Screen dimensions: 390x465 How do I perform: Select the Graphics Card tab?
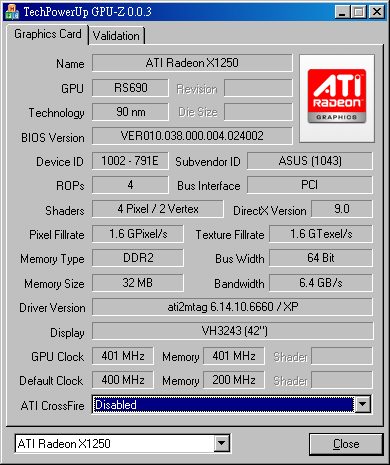point(48,34)
